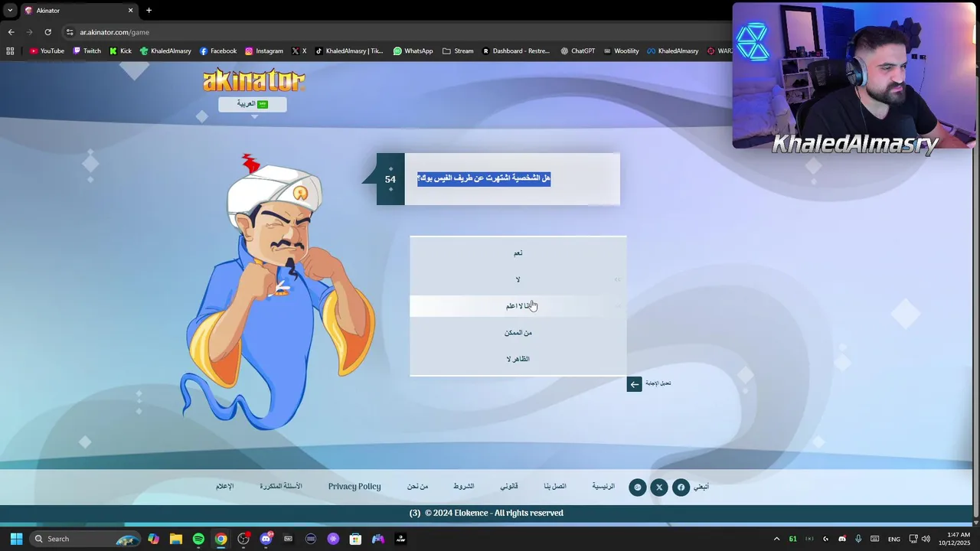
Task: Expand the tab search dropdown
Action: (x=10, y=11)
